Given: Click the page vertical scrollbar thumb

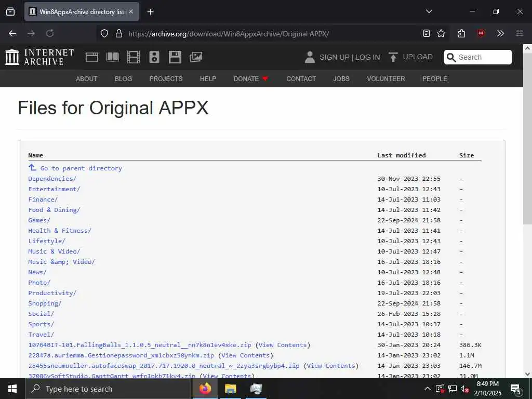Looking at the screenshot, I should pyautogui.click(x=527, y=139).
